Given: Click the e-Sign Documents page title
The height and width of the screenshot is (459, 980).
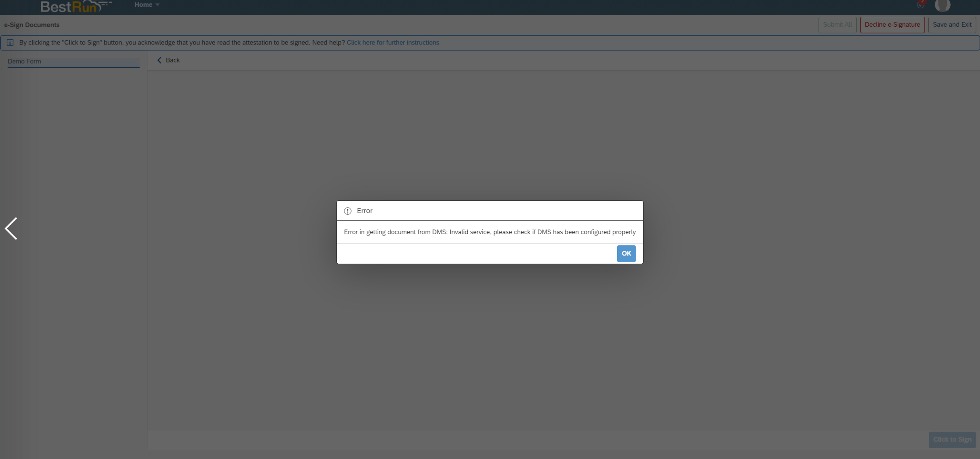Looking at the screenshot, I should [32, 25].
